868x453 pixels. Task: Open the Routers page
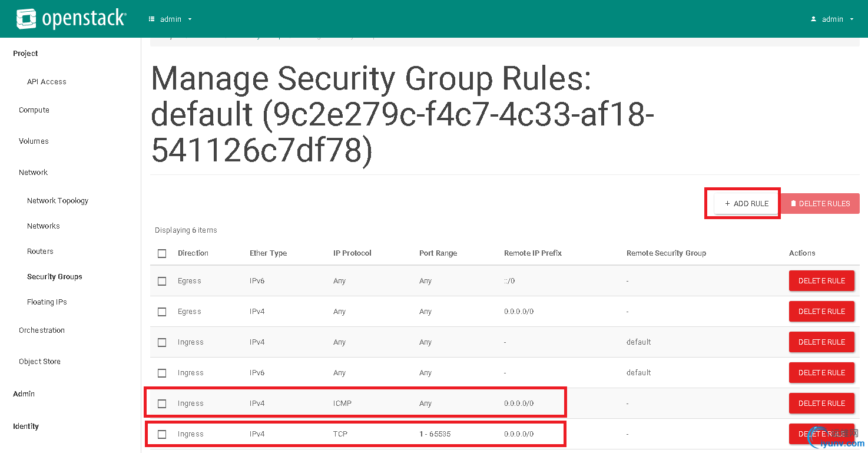(40, 252)
